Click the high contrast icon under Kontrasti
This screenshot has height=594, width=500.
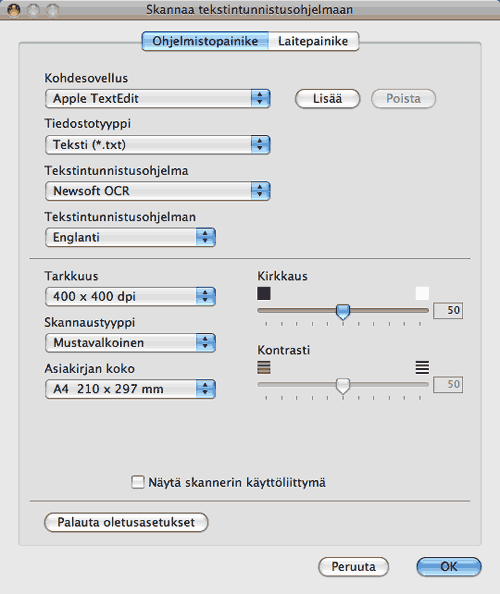[x=422, y=367]
